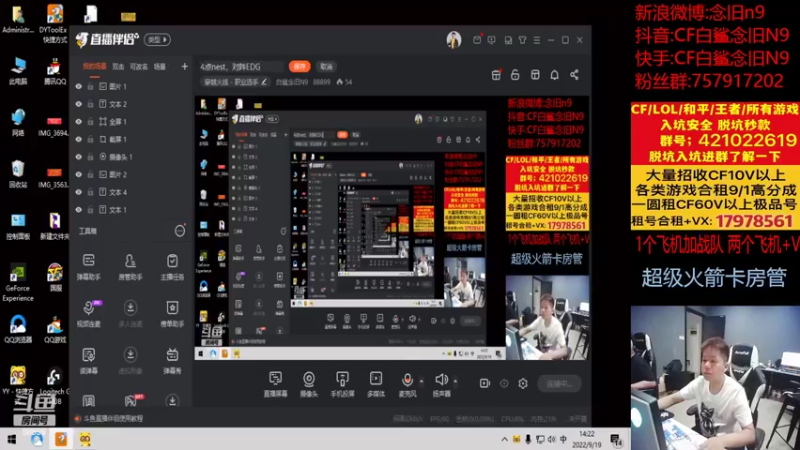This screenshot has width=800, height=450.
Task: Show hidden system tray icons
Action: (504, 439)
